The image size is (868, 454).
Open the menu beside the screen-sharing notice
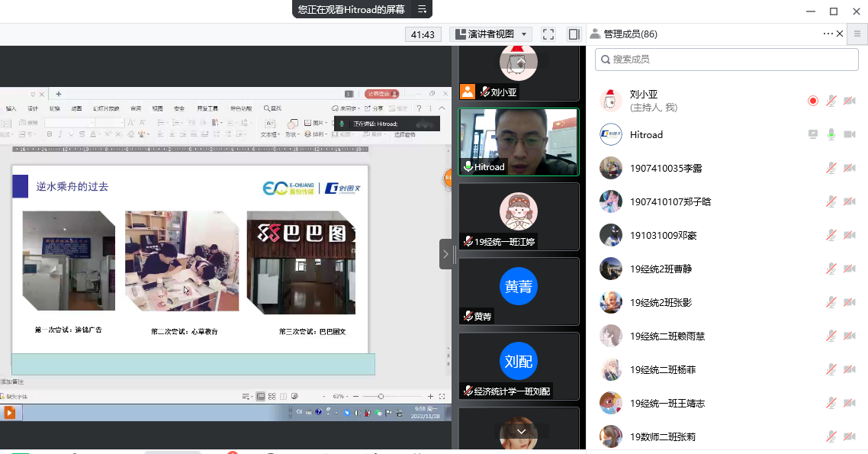coord(422,9)
